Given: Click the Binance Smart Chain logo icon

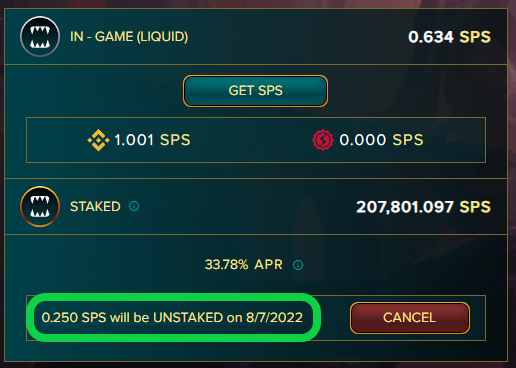Looking at the screenshot, I should [x=98, y=140].
